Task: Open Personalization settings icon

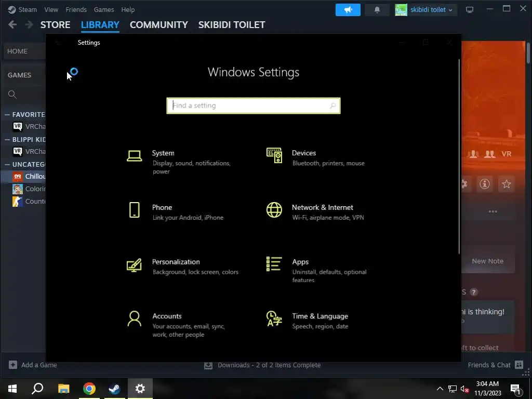Action: click(135, 265)
